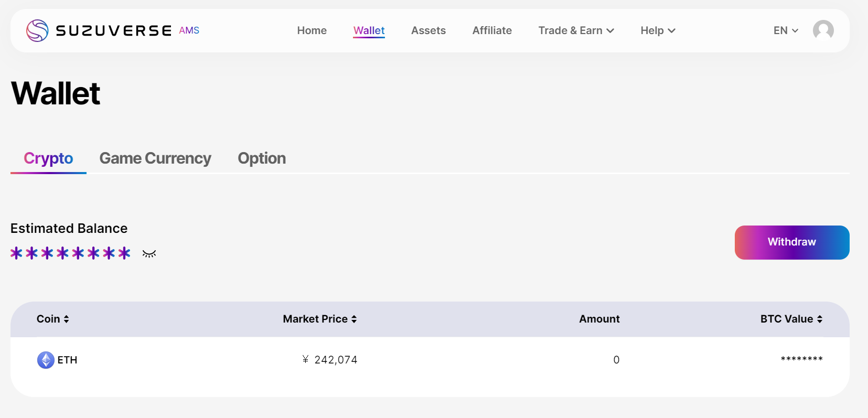The height and width of the screenshot is (418, 868).
Task: Open the Help dropdown
Action: coord(658,30)
